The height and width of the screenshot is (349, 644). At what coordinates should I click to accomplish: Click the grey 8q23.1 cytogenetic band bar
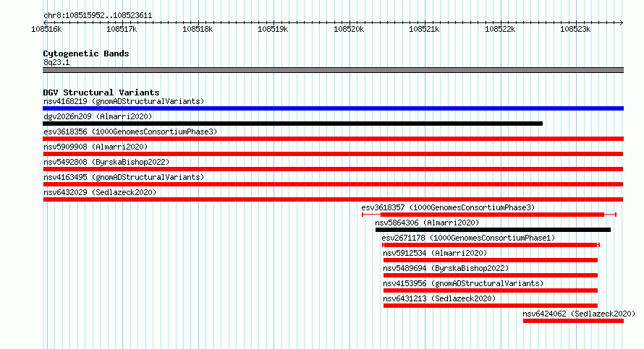click(x=333, y=70)
